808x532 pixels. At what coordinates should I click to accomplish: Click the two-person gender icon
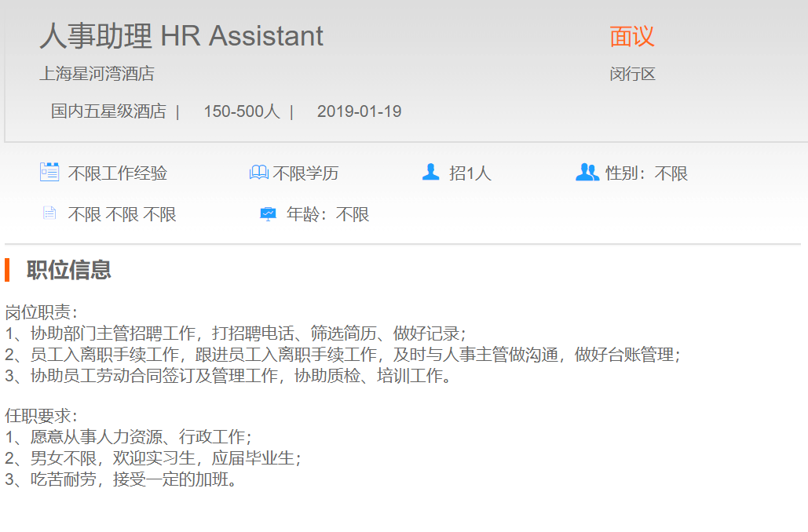(x=587, y=172)
